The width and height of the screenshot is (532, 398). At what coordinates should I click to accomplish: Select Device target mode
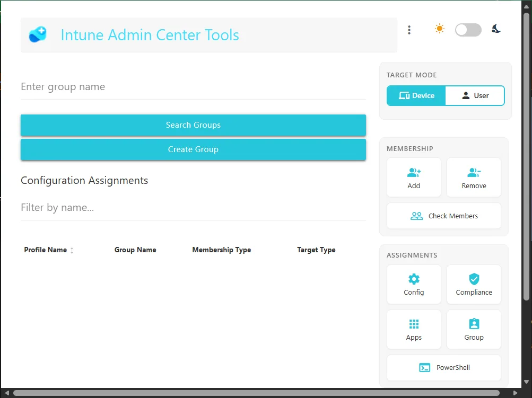click(416, 95)
